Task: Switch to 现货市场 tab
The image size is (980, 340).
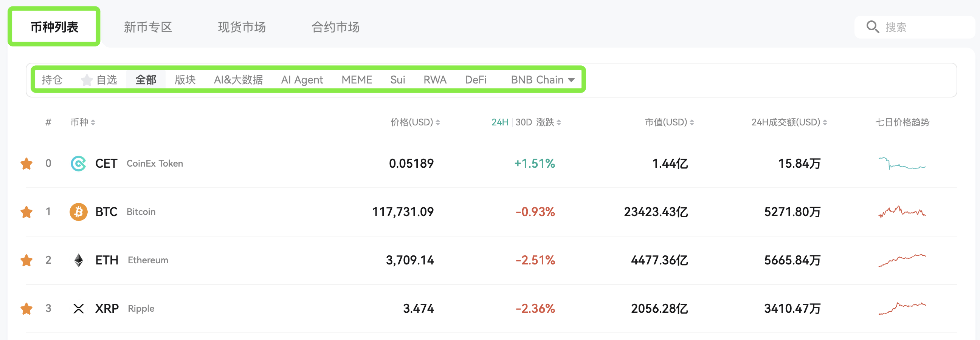Action: point(242,27)
